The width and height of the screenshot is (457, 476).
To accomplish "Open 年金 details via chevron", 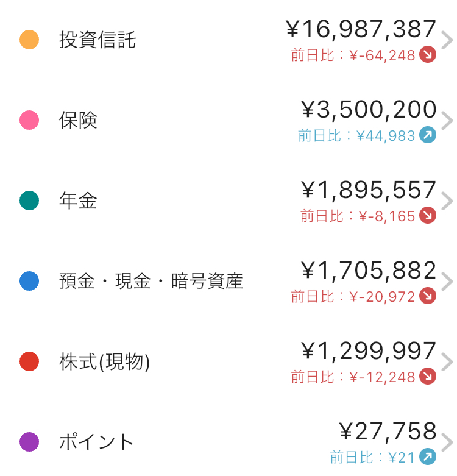I will point(447,201).
